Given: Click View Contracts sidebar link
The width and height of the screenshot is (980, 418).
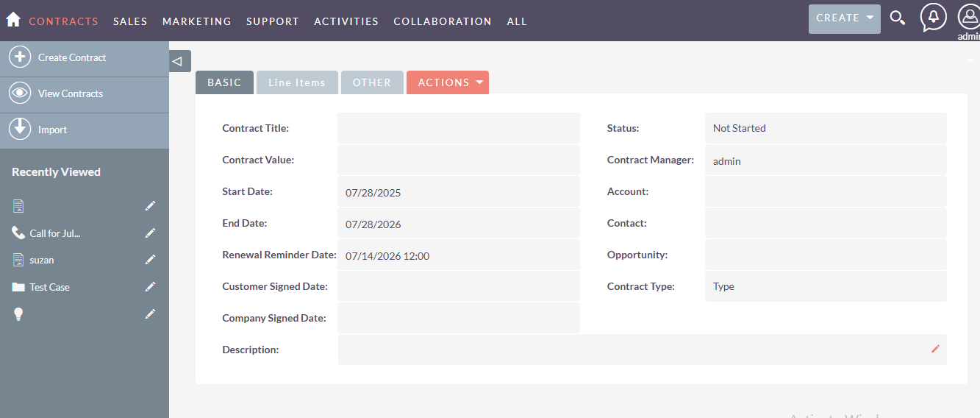Looking at the screenshot, I should coord(71,93).
